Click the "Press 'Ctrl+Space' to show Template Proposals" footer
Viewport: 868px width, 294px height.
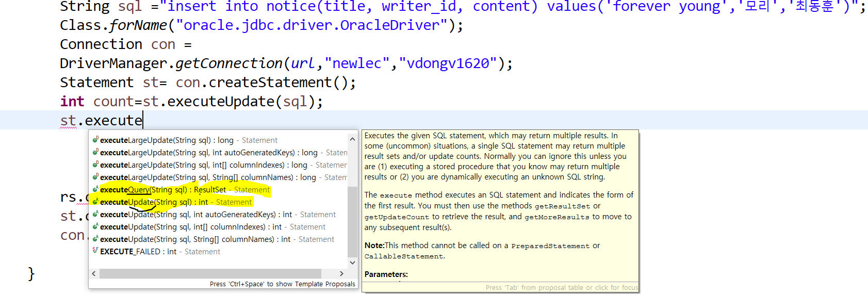283,284
